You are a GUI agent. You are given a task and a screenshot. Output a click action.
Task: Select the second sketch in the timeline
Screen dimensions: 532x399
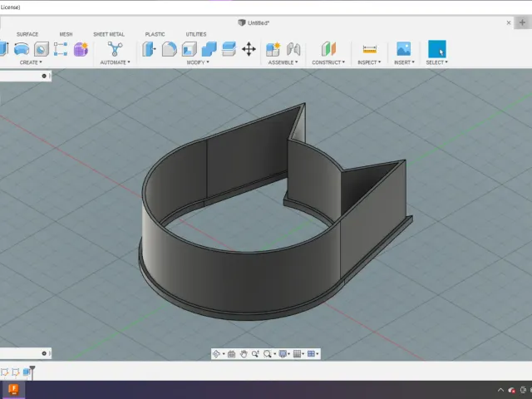(16, 372)
